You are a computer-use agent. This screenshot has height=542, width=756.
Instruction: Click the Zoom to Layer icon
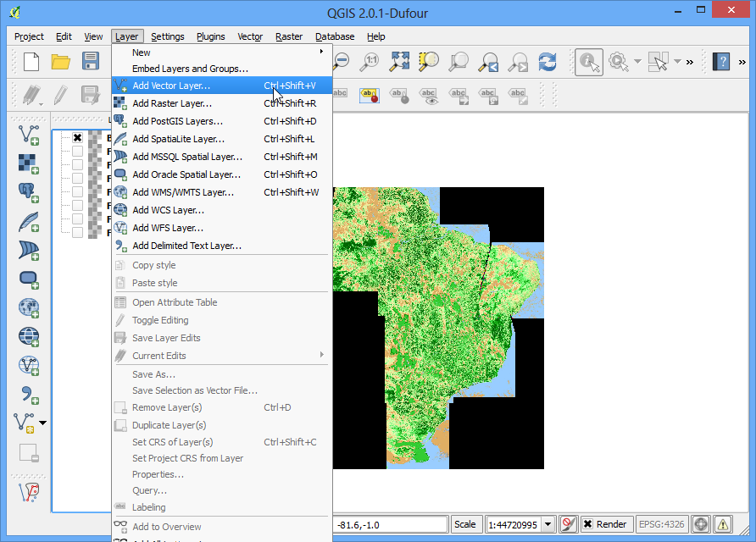pyautogui.click(x=458, y=62)
